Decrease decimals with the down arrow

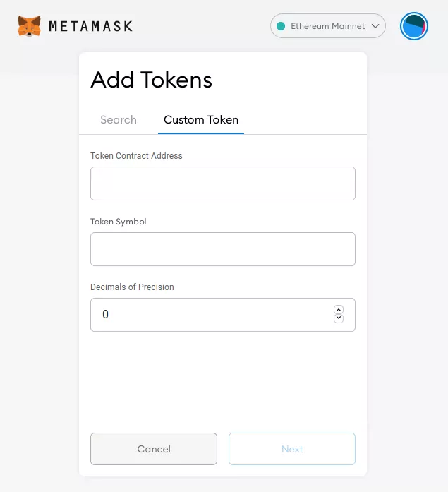coord(339,319)
